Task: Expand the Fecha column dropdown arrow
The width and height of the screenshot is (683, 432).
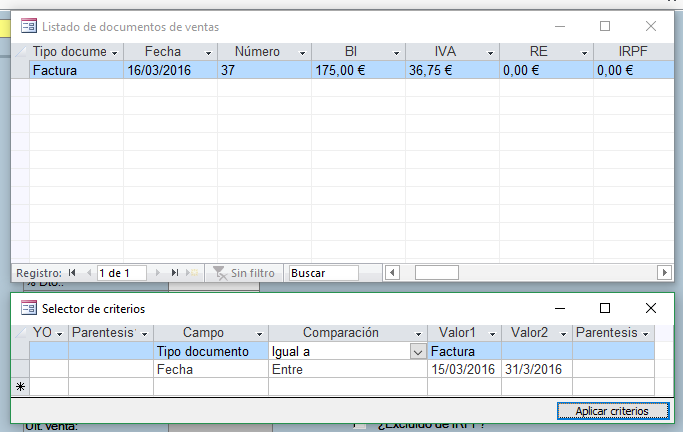Action: coord(208,52)
